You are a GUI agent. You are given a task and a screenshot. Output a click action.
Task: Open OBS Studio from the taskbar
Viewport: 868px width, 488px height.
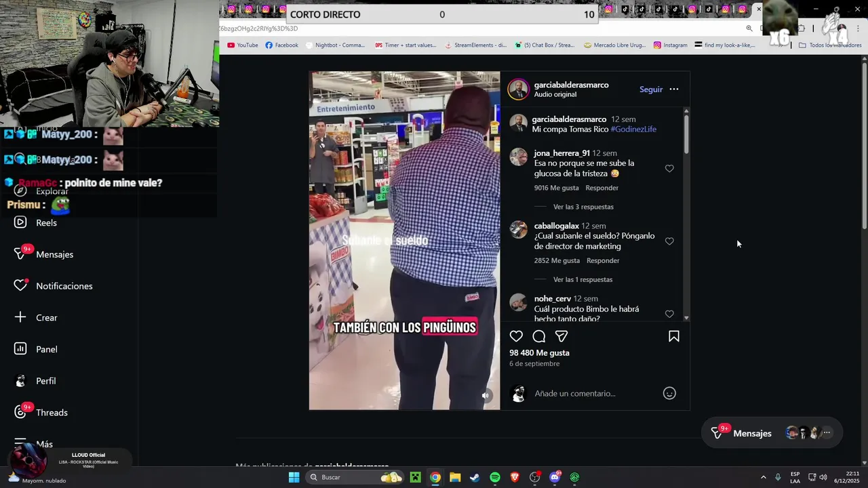[535, 477]
